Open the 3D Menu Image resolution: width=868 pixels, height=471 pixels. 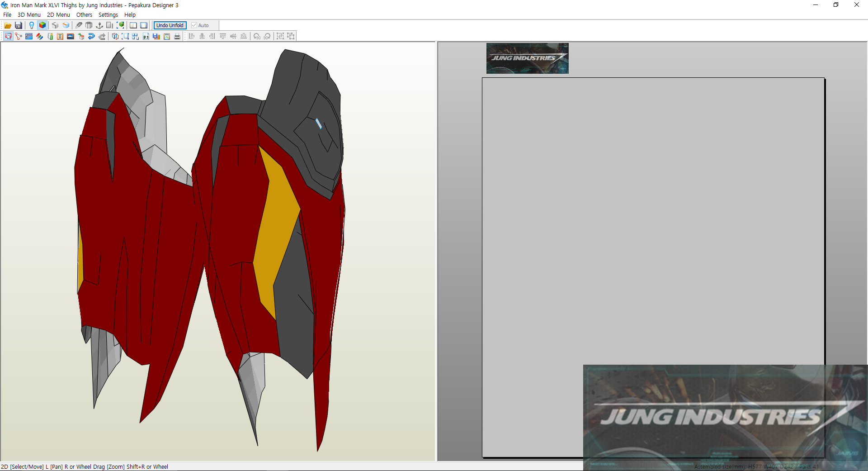[29, 14]
